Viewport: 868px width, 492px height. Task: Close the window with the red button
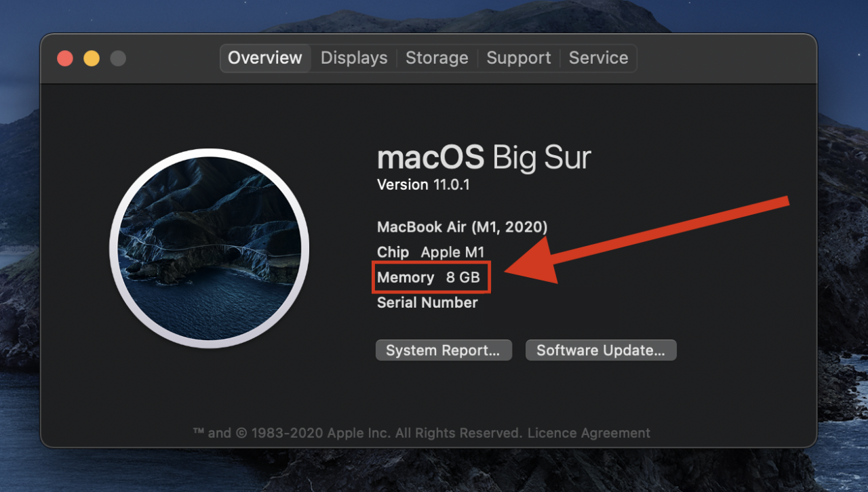65,59
